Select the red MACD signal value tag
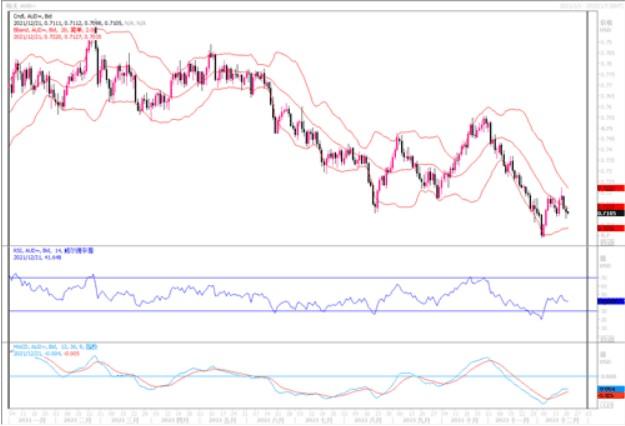625x426 pixels. (606, 395)
